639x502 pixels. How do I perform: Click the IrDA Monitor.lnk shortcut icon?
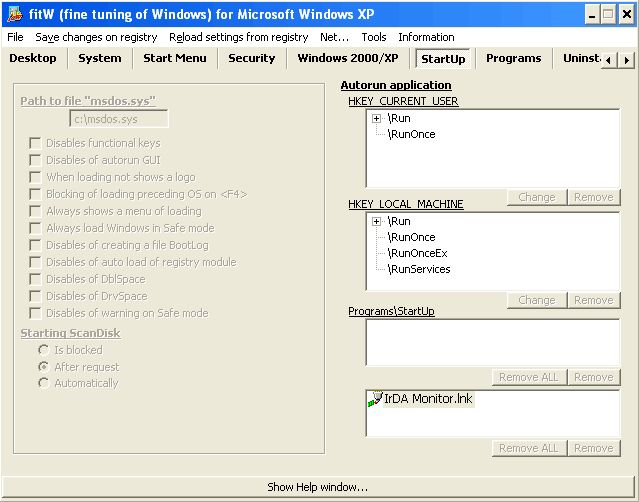[375, 399]
